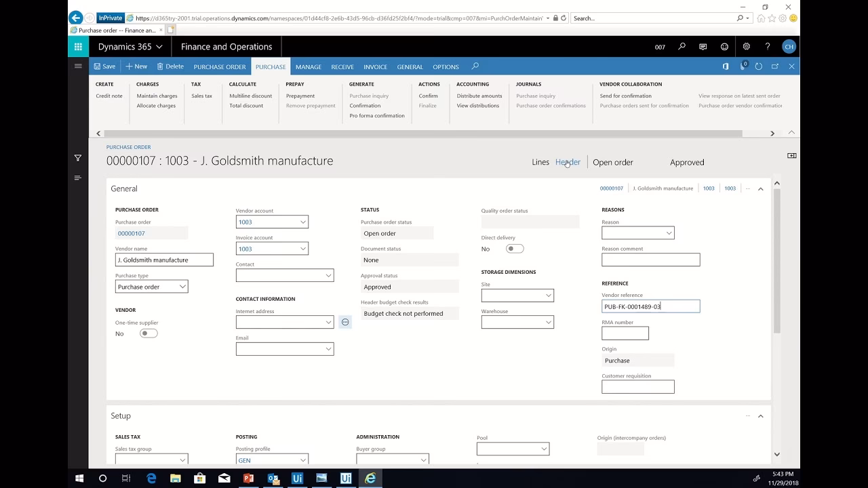Switch to the INVOICE ribbon tab

coord(375,66)
